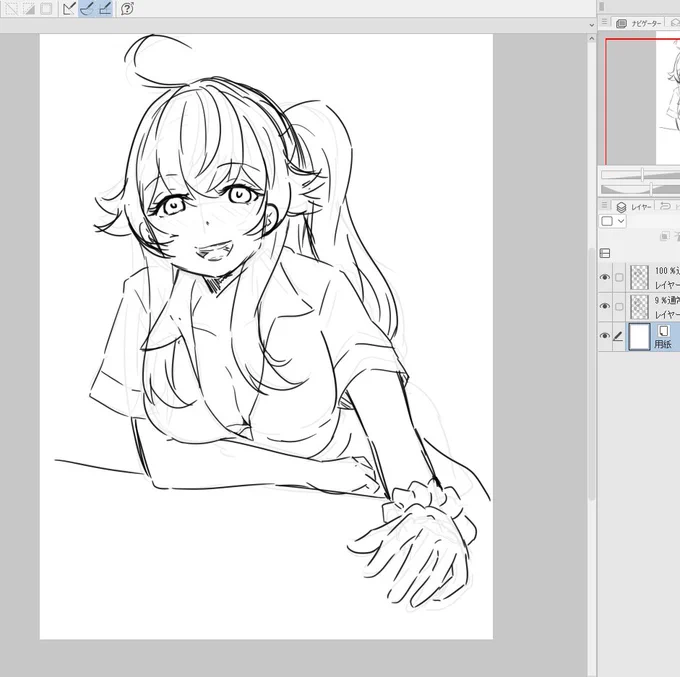Switch to the レイヤー tab
The width and height of the screenshot is (680, 677).
634,207
